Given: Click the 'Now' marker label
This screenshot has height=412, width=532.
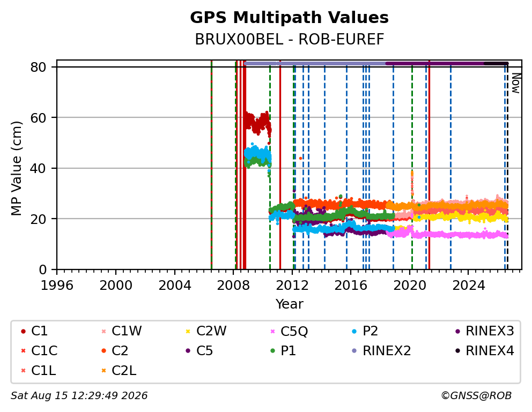Looking at the screenshot, I should [x=516, y=83].
